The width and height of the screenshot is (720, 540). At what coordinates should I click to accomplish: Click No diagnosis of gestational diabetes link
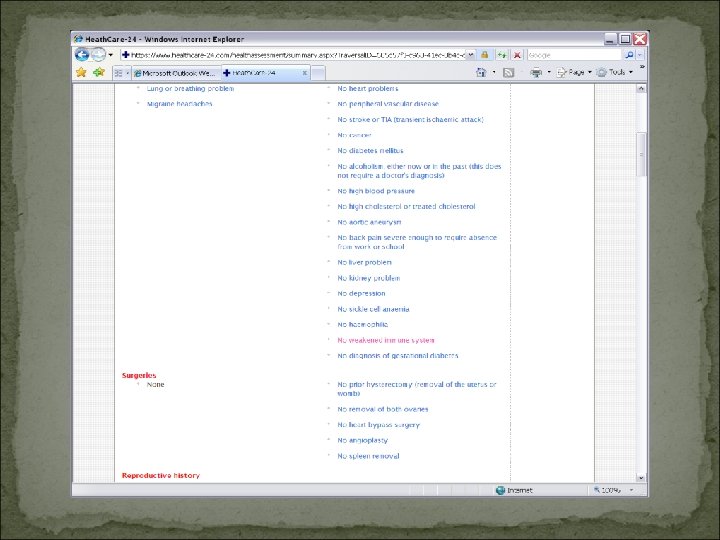click(x=398, y=356)
